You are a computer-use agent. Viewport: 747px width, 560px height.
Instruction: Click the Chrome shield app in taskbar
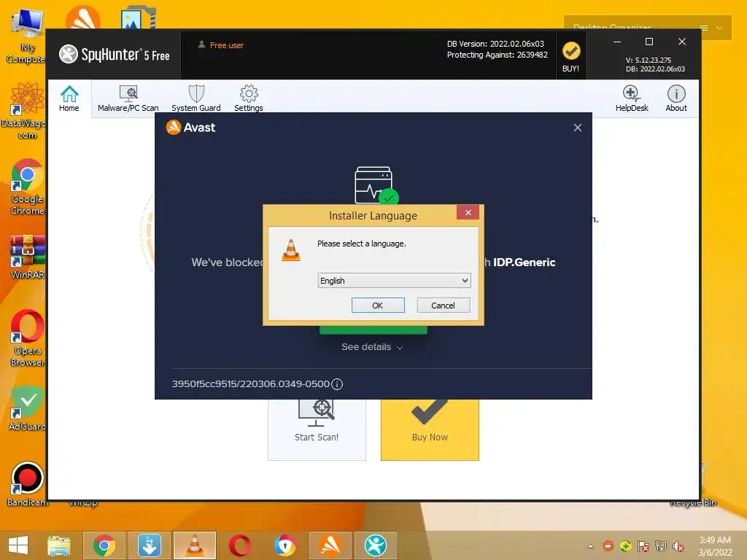click(285, 545)
